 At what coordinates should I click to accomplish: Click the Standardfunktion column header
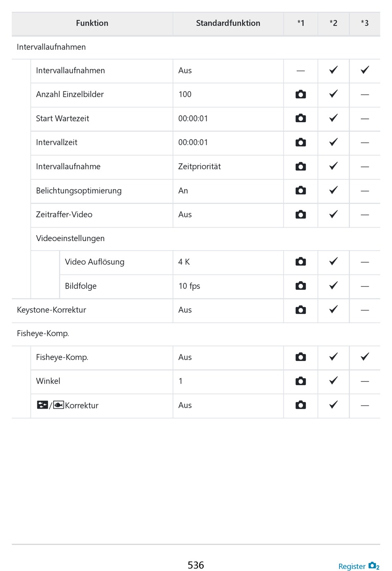click(228, 23)
